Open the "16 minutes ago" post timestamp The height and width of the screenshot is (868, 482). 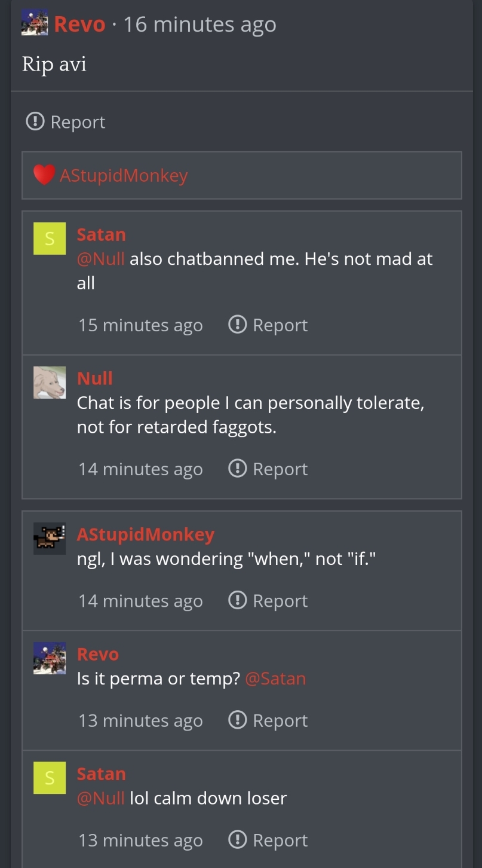pos(199,25)
